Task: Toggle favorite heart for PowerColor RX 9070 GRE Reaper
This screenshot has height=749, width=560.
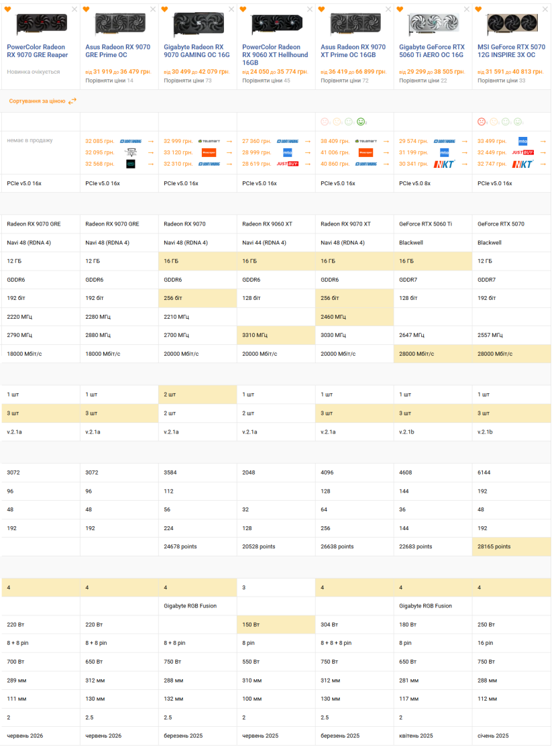Action: pyautogui.click(x=7, y=9)
